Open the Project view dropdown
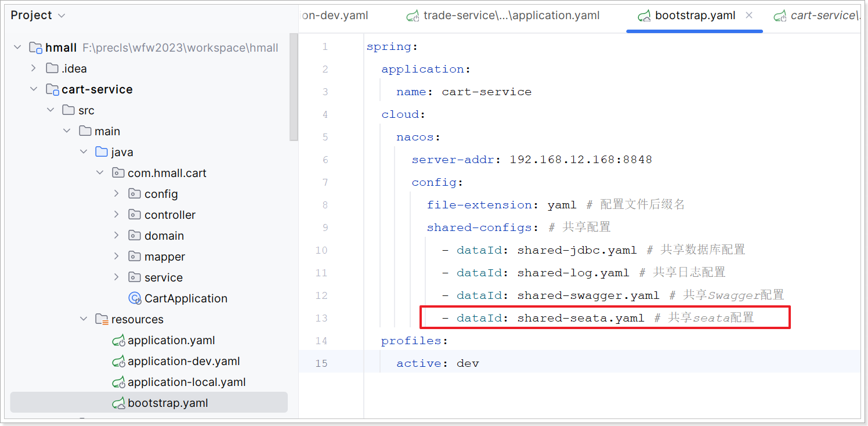868x426 pixels. pyautogui.click(x=38, y=15)
